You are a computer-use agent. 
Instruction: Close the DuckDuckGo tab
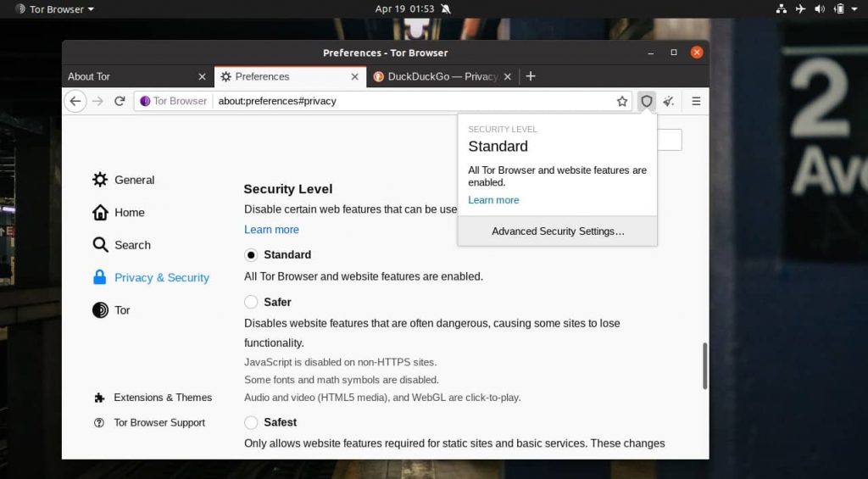508,76
